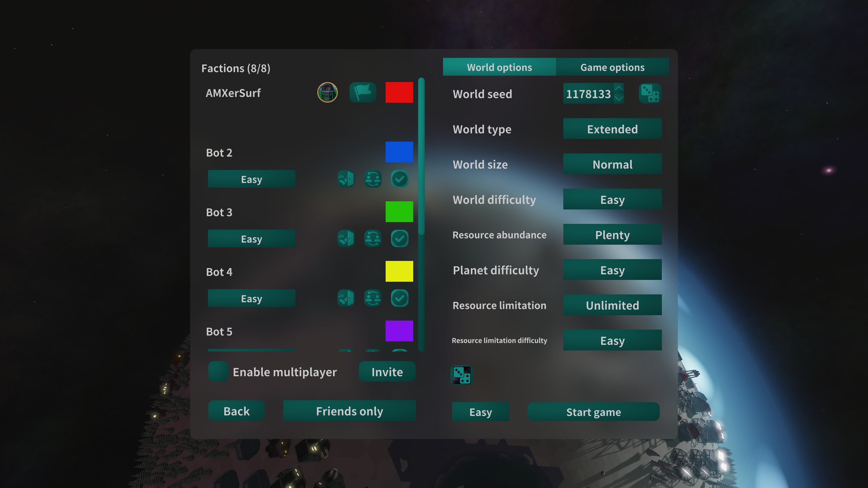Image resolution: width=868 pixels, height=488 pixels.
Task: Click the Factions (8/8) heading
Action: click(236, 68)
